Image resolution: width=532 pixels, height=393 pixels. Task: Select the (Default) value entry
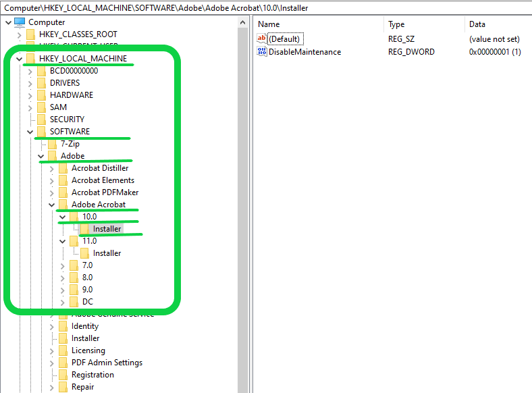[284, 39]
